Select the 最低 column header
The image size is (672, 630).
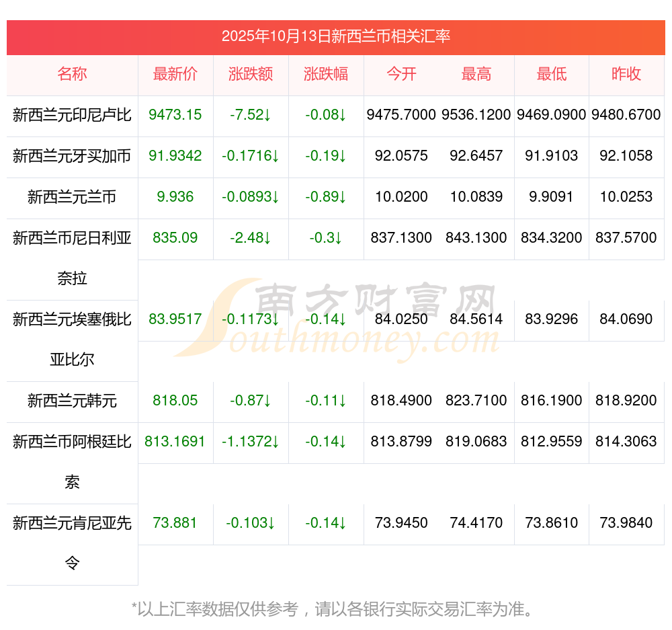(552, 74)
